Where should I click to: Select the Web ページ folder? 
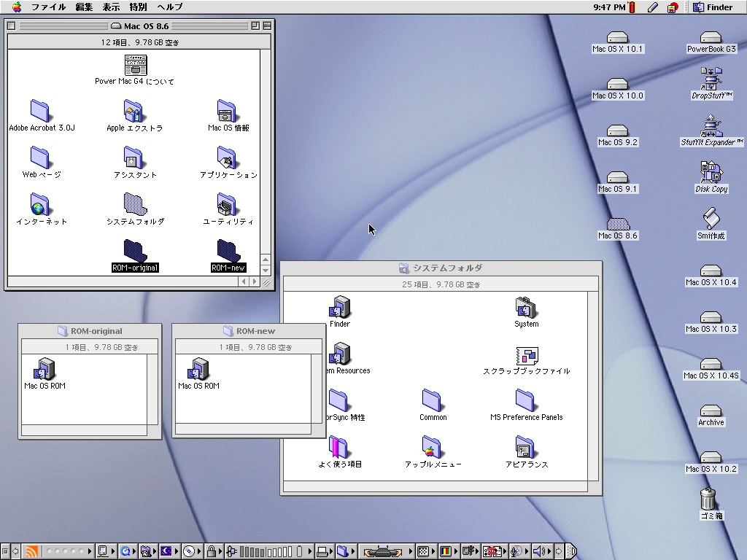point(41,157)
